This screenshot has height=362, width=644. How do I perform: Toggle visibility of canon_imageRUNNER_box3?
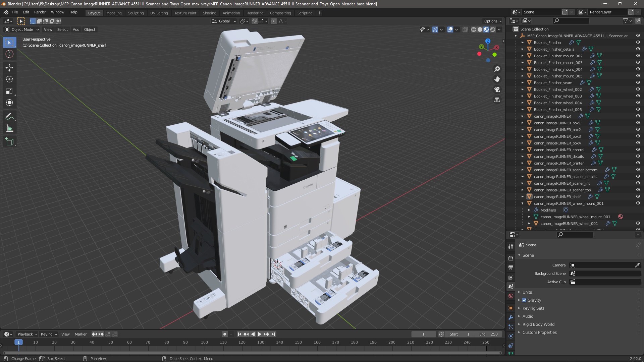pyautogui.click(x=638, y=136)
